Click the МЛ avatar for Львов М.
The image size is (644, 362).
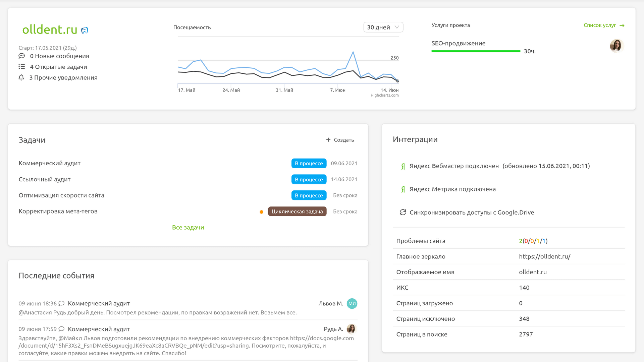[352, 303]
